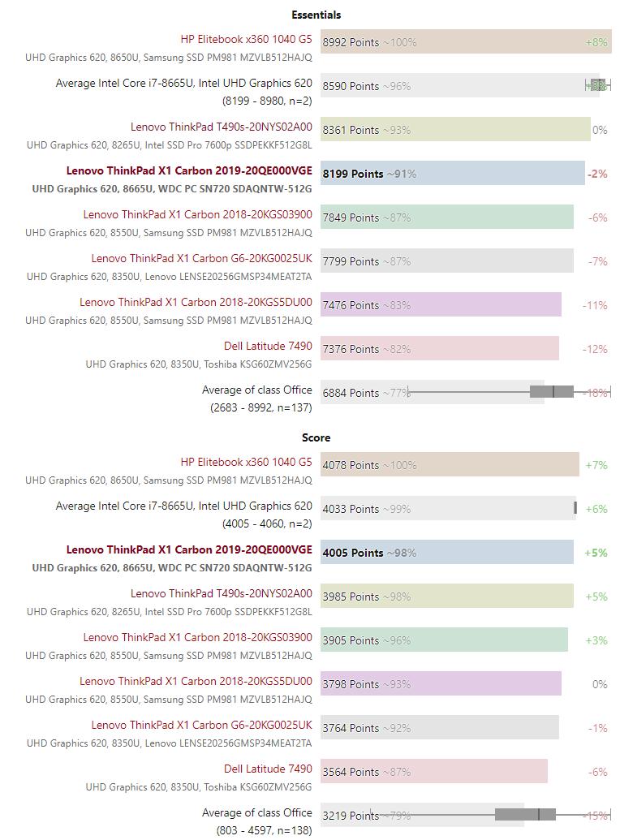620x840 pixels.
Task: Click X1 Carbon G6-20KG0025UK link in Essentials
Action: [201, 258]
